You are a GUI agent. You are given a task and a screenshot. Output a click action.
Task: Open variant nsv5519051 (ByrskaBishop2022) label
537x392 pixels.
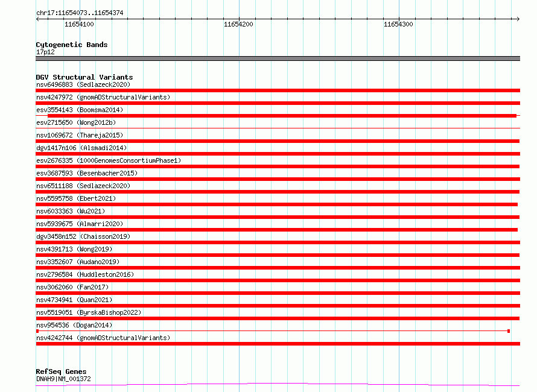(x=89, y=312)
